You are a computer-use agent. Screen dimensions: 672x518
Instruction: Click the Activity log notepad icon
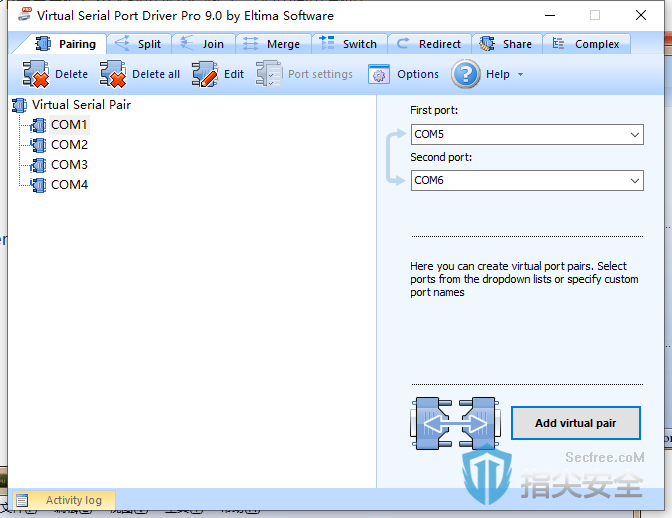(x=22, y=500)
